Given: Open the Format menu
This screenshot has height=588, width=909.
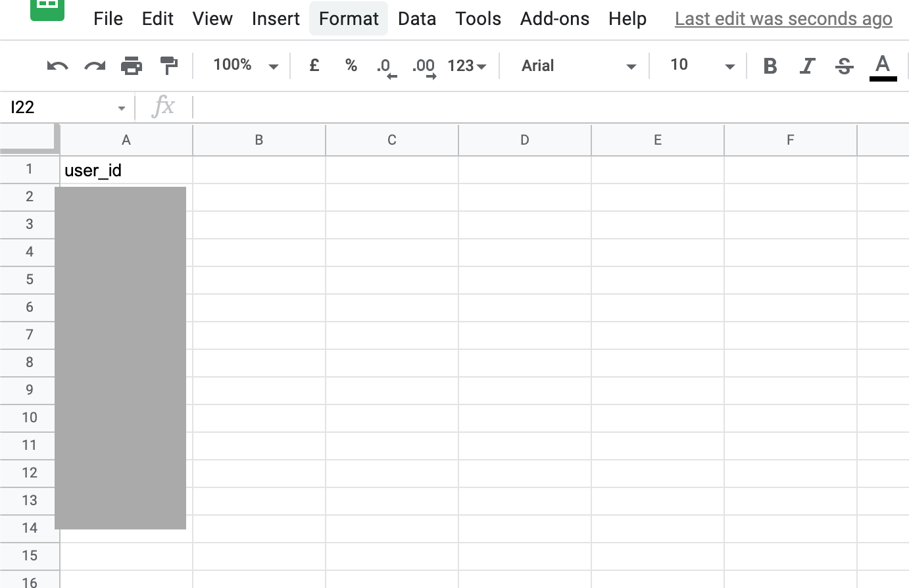Looking at the screenshot, I should pyautogui.click(x=349, y=18).
